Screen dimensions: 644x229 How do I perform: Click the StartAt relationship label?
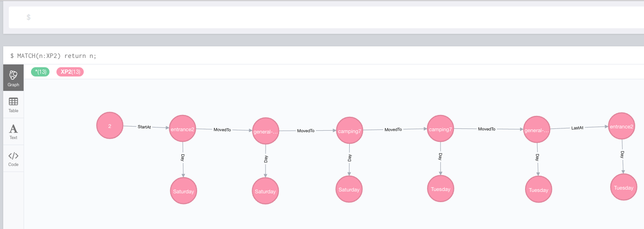144,127
